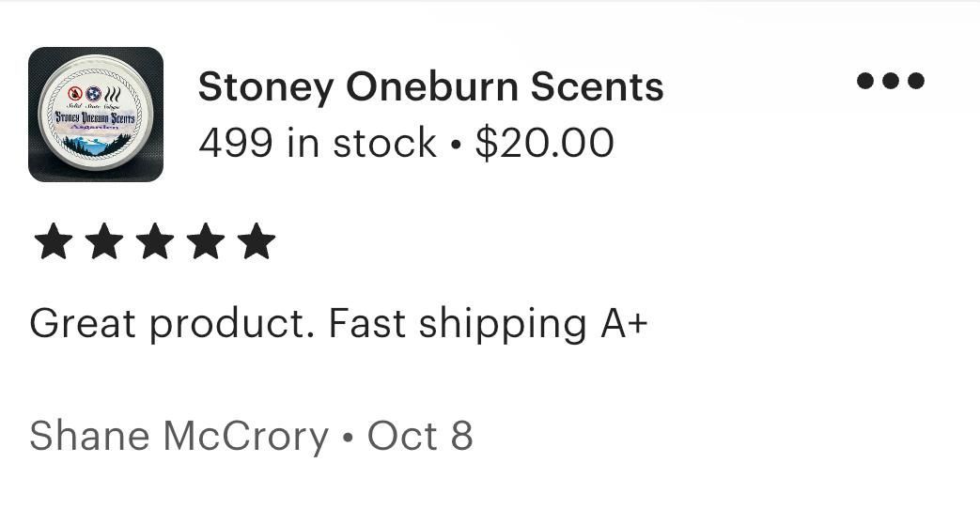This screenshot has height=509, width=980.
Task: Click the first rating star
Action: pyautogui.click(x=54, y=241)
